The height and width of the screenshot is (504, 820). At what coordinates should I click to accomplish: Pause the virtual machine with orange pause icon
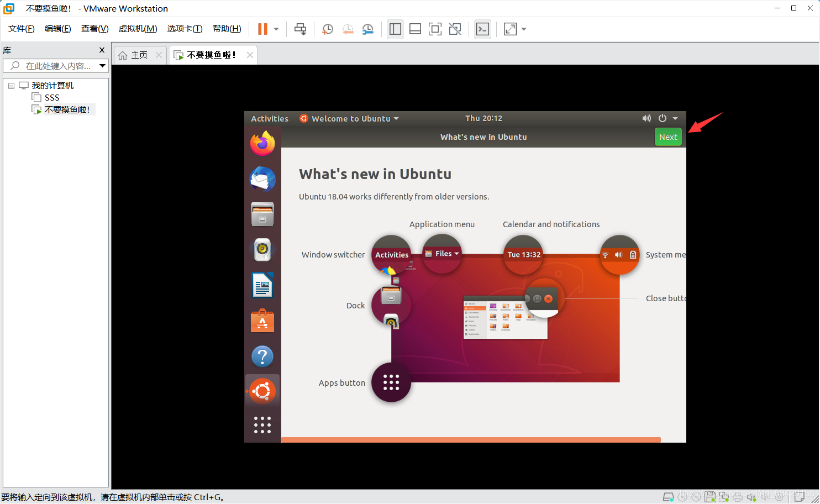[x=262, y=29]
